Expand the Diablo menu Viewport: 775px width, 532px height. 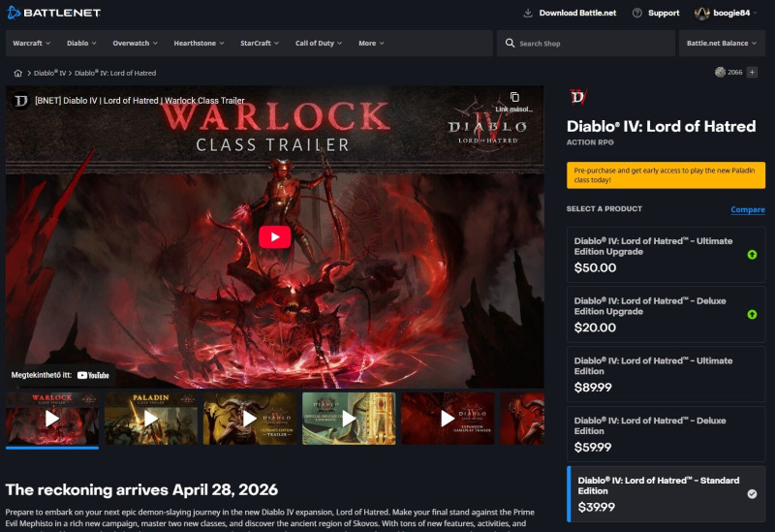click(x=81, y=43)
